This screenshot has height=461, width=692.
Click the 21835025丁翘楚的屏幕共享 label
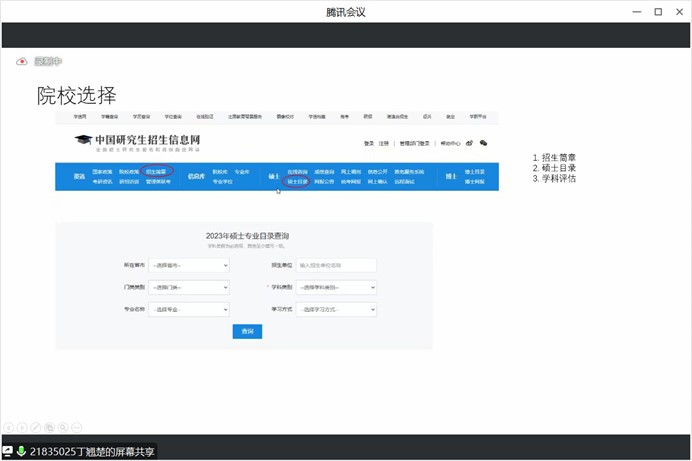pos(92,452)
